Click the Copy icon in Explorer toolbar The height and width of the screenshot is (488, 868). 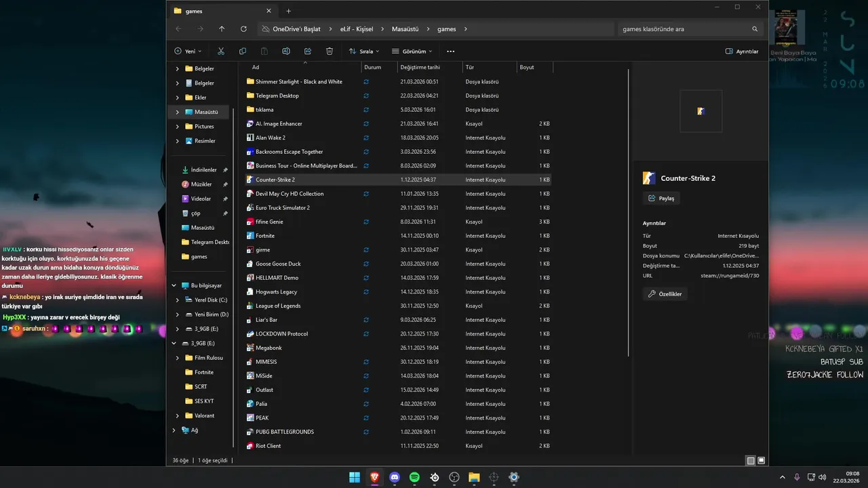[x=243, y=51]
